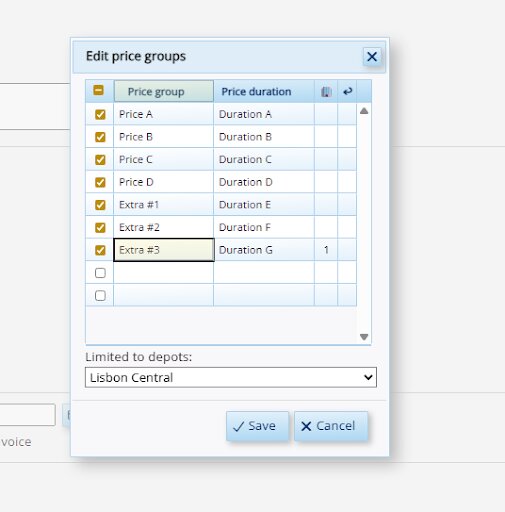The height and width of the screenshot is (512, 505).
Task: Uncheck the Price C checkbox
Action: (100, 160)
